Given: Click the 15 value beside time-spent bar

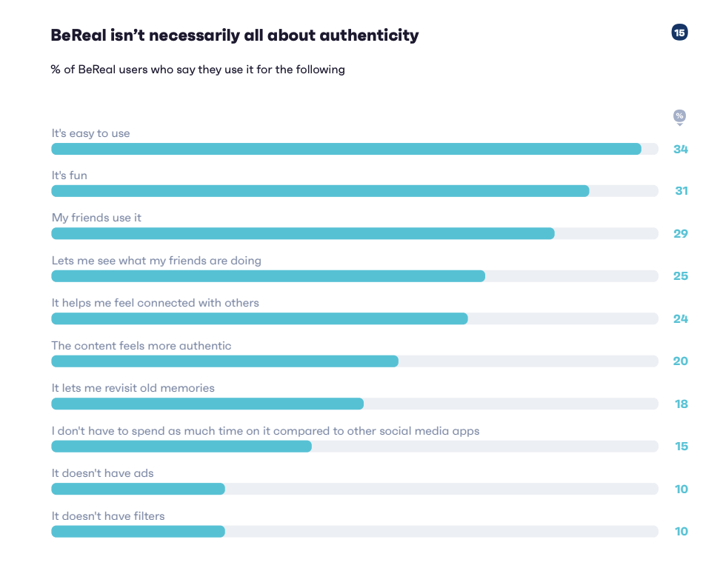Looking at the screenshot, I should [681, 446].
